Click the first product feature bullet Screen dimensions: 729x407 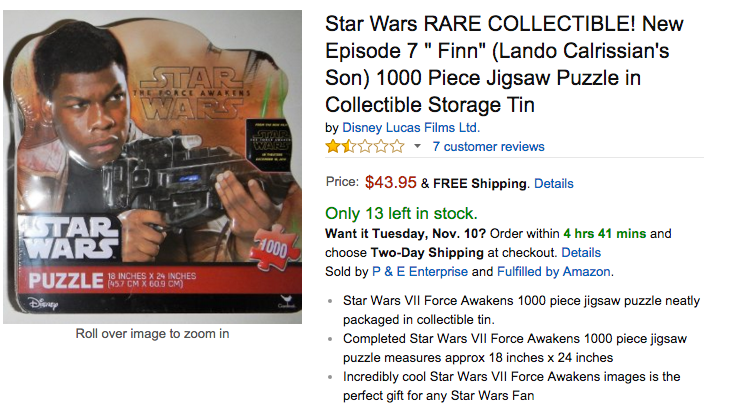[521, 310]
